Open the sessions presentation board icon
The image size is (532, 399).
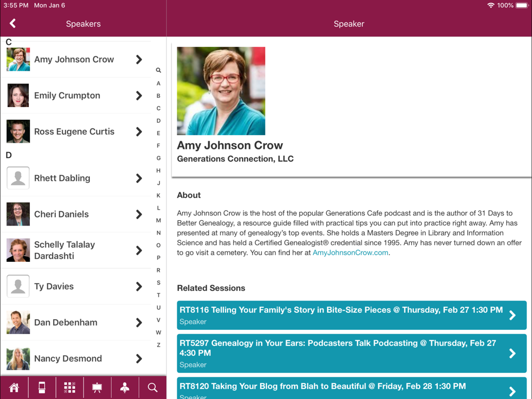(x=97, y=387)
